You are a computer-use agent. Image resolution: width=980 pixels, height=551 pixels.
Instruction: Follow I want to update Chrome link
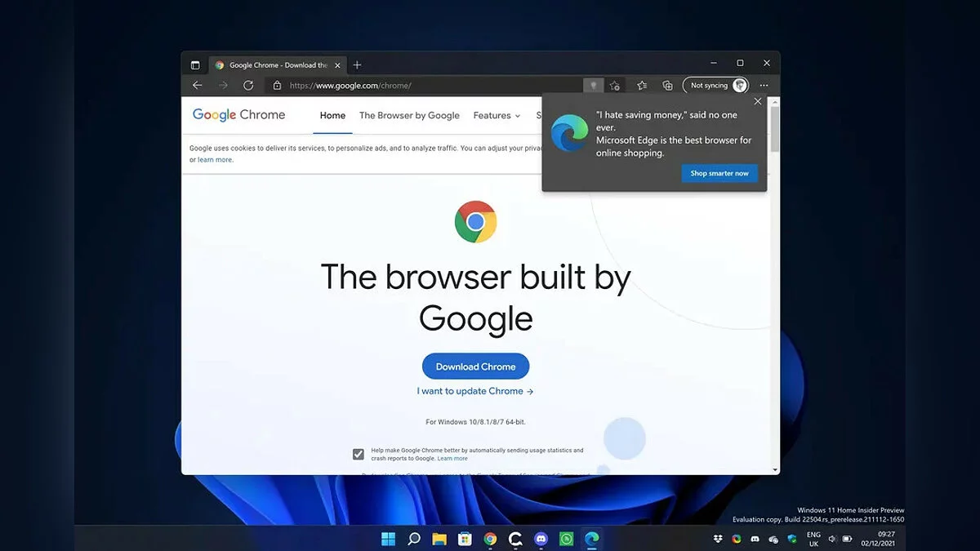475,391
